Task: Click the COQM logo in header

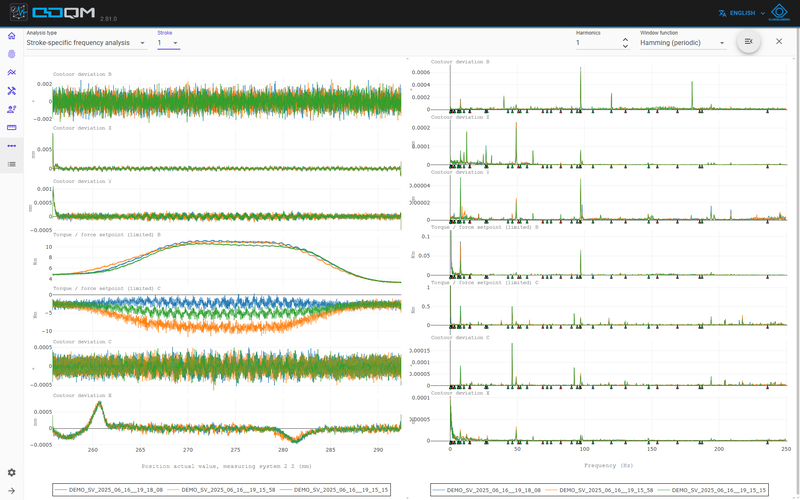Action: (x=54, y=13)
